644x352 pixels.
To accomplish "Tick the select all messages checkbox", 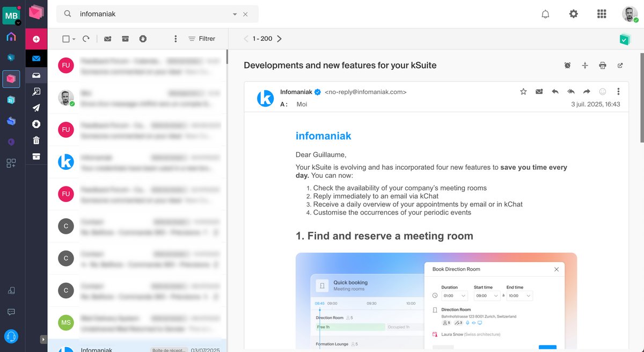I will 65,39.
